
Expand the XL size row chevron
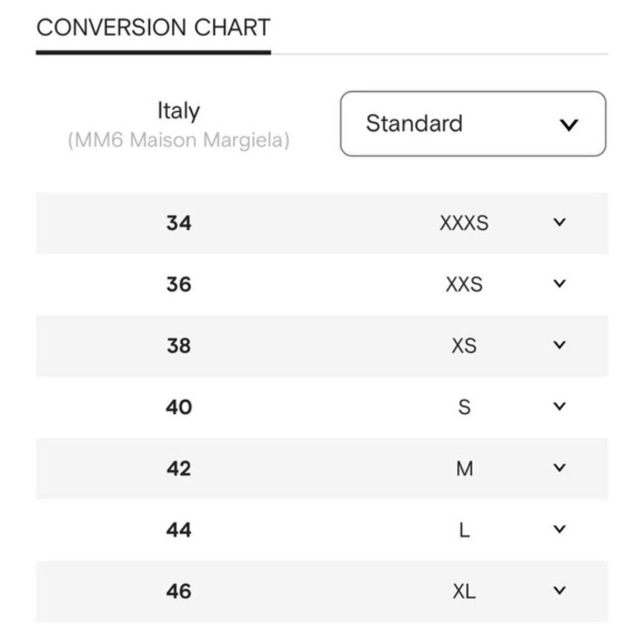click(x=560, y=590)
